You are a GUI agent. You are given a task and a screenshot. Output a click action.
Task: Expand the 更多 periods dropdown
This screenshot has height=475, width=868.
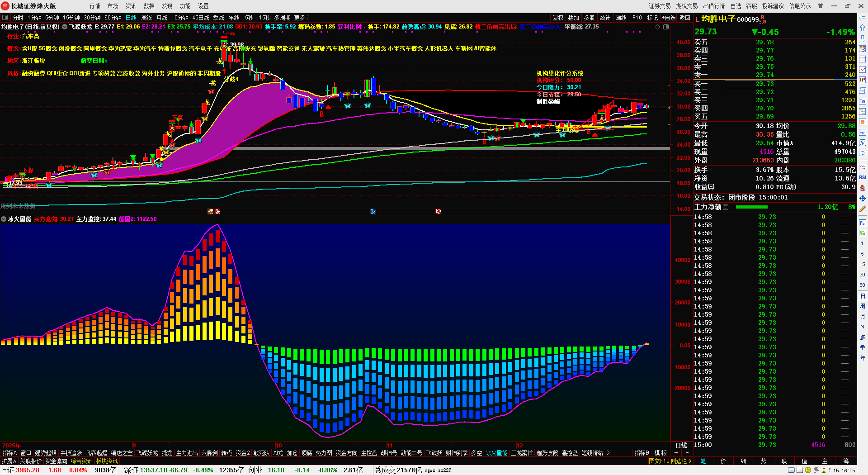pyautogui.click(x=302, y=18)
